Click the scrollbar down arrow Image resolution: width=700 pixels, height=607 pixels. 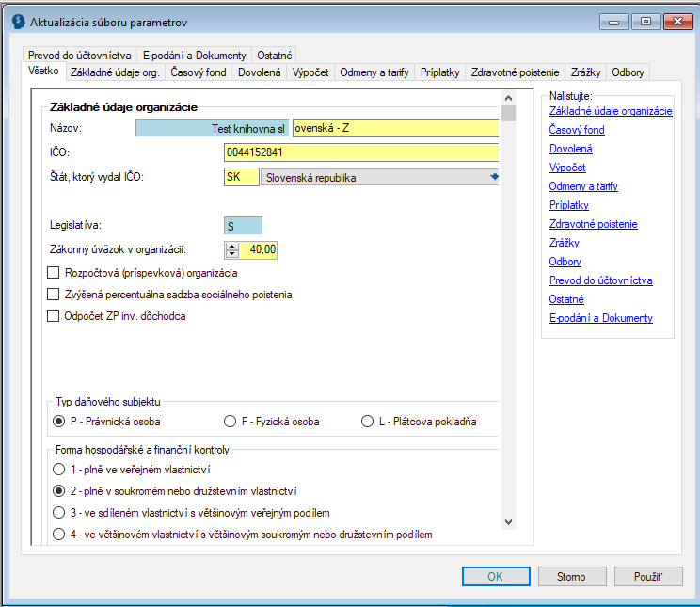click(x=508, y=521)
